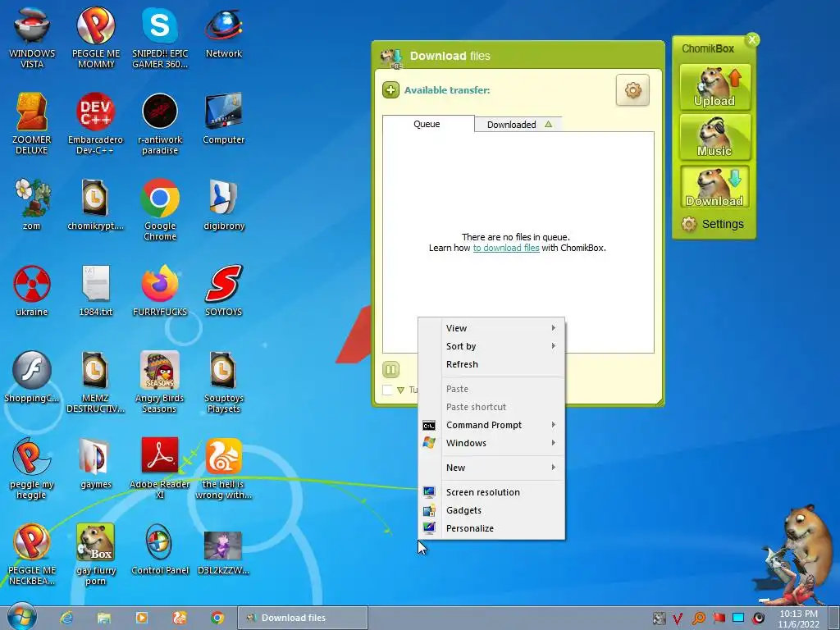Choose Refresh from context menu

[491, 364]
